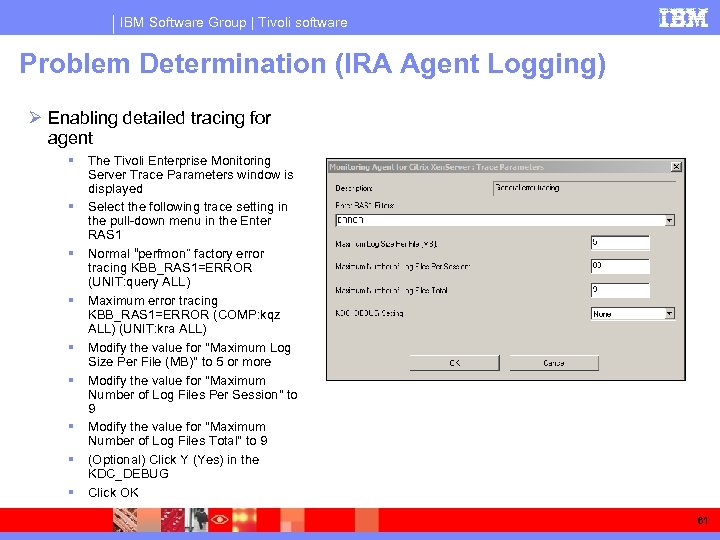Screen dimensions: 720x540
Task: Click the 'Description' label in the dialog
Action: point(354,188)
